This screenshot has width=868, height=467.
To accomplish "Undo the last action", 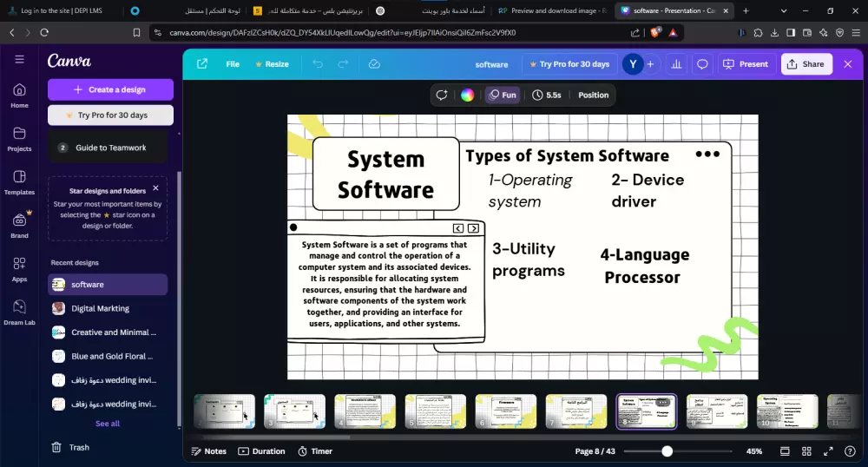I will click(x=317, y=64).
